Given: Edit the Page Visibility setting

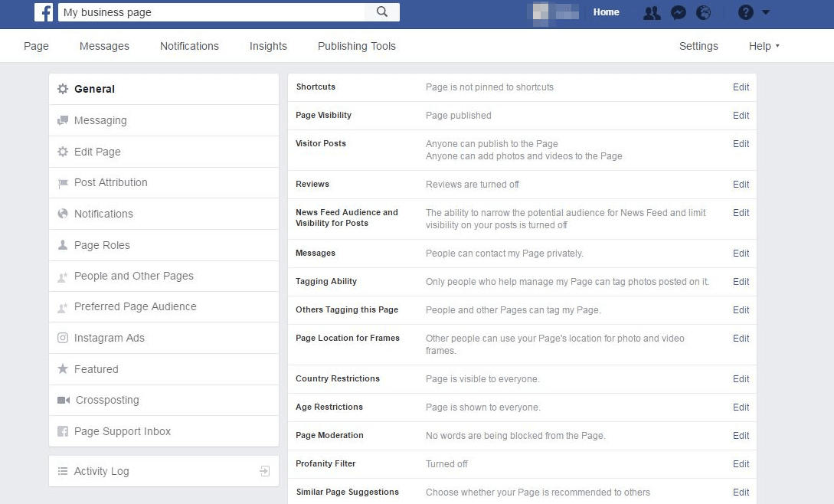Looking at the screenshot, I should click(741, 116).
